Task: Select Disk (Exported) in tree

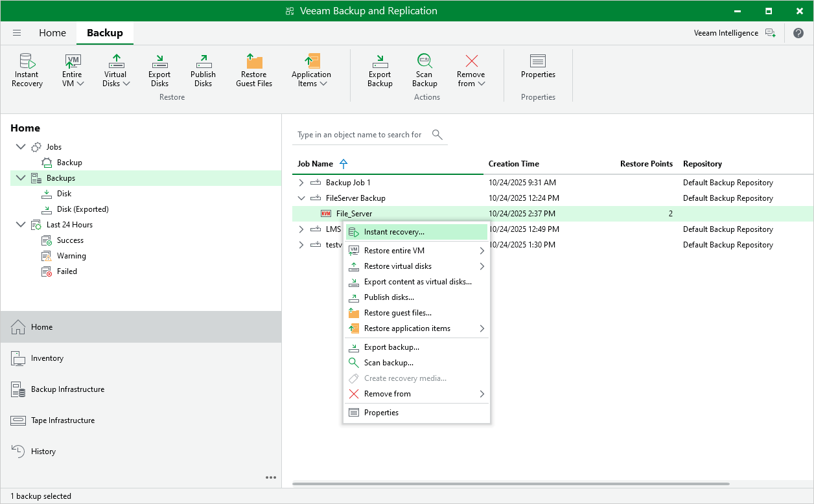Action: pos(82,209)
